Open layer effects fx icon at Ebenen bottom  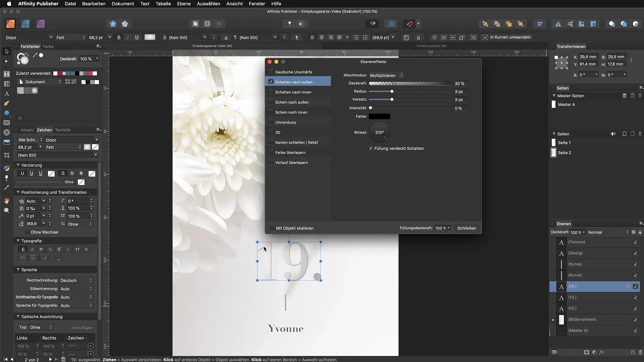(601, 352)
